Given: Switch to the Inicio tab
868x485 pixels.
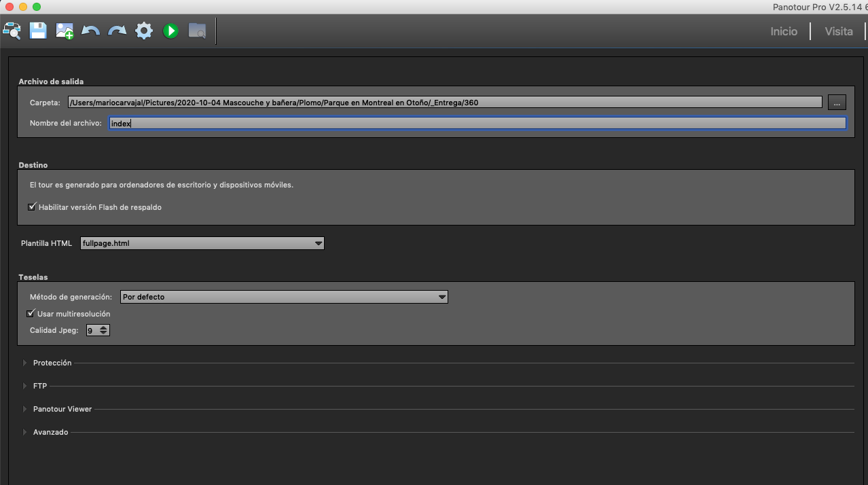Looking at the screenshot, I should point(783,31).
